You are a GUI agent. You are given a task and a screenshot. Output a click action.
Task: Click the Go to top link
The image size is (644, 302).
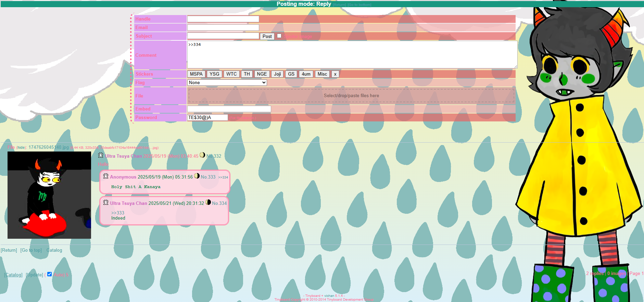click(31, 250)
